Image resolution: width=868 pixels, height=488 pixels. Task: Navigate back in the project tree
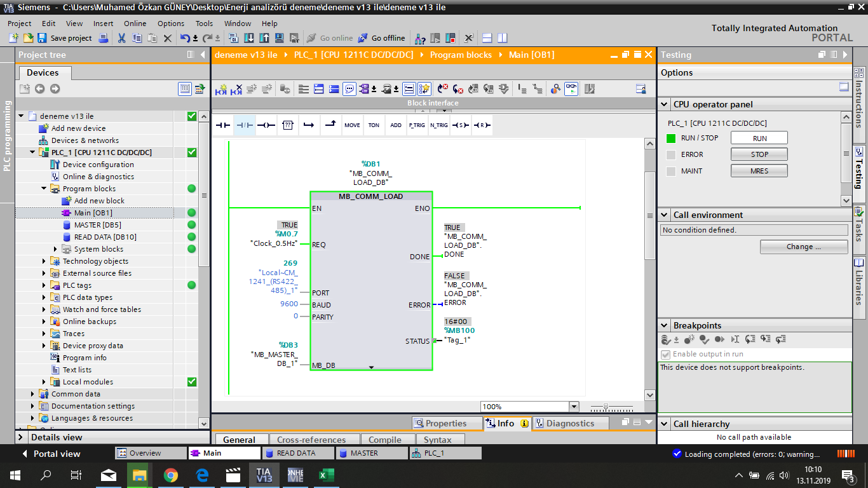39,89
